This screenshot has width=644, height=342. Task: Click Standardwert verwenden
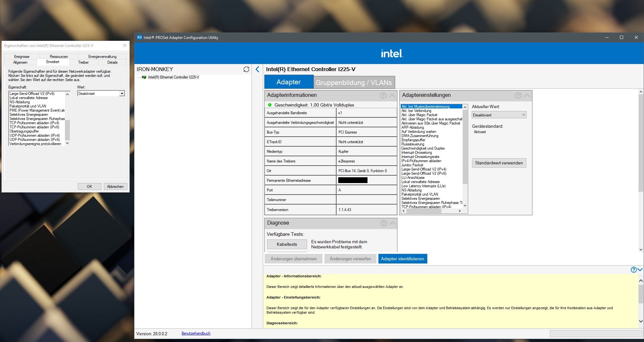pos(499,163)
